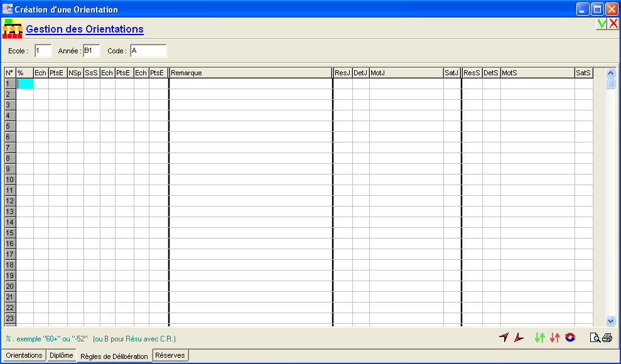Click the green checkmark validate icon
This screenshot has width=621, height=364.
602,24
